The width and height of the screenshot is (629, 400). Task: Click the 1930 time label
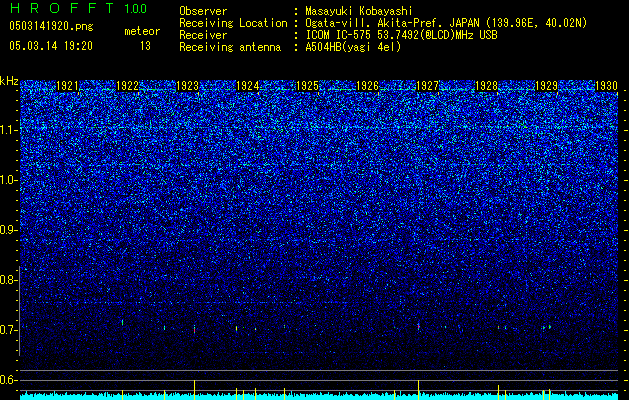[606, 86]
